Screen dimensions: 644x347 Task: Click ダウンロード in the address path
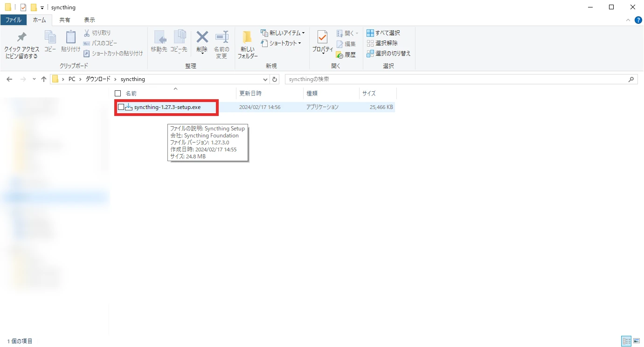pyautogui.click(x=98, y=79)
